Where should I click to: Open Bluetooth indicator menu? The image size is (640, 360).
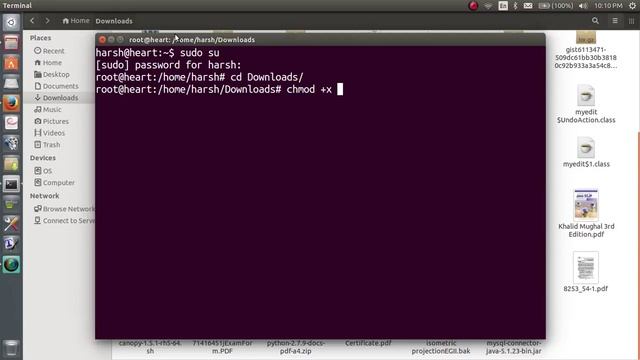point(516,6)
